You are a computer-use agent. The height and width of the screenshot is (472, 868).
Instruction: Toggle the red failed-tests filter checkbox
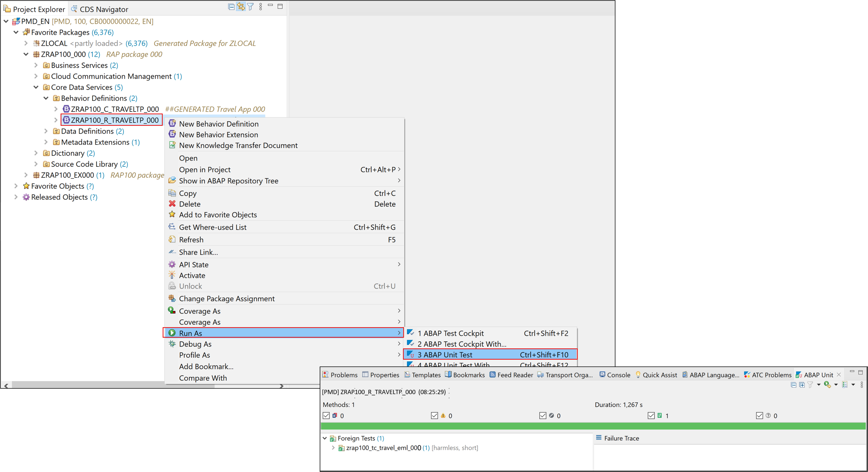(326, 416)
